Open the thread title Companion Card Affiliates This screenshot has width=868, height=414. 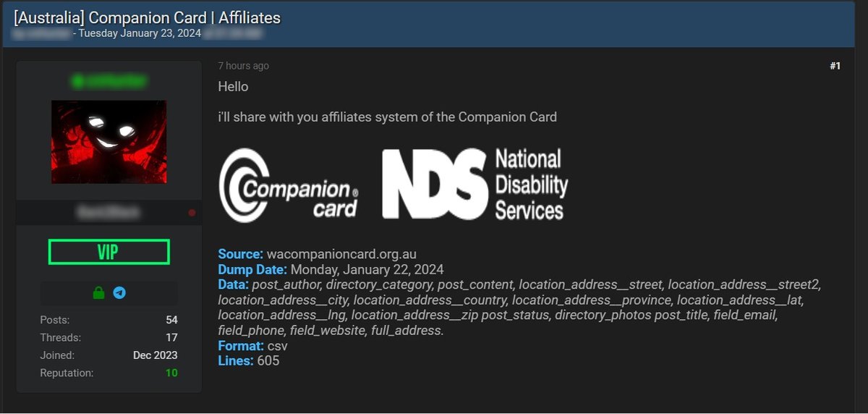(147, 17)
